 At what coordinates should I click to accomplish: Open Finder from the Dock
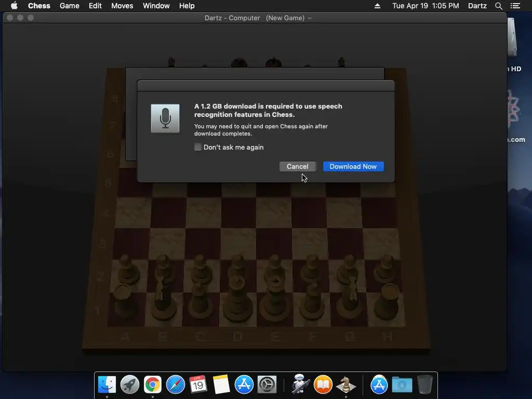point(107,385)
